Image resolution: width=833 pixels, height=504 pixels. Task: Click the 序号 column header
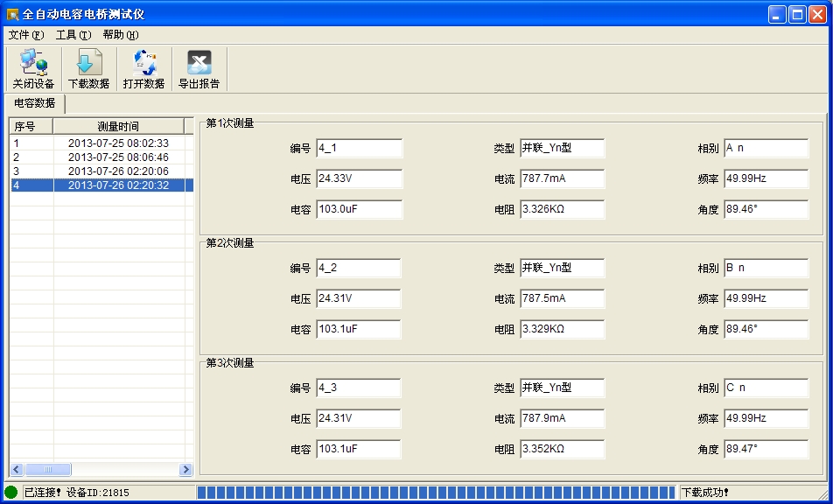(31, 126)
